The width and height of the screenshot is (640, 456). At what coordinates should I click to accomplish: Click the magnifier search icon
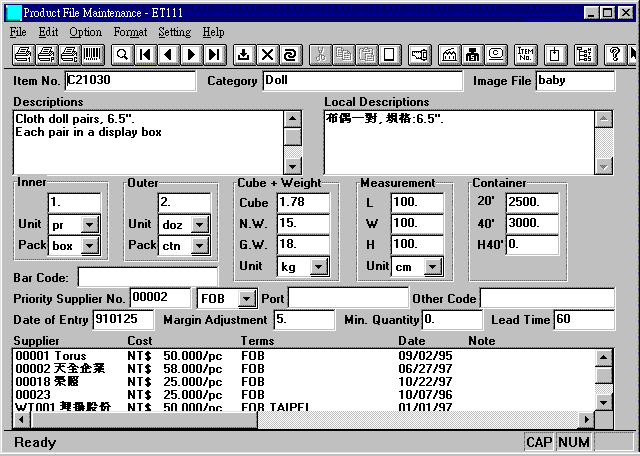click(121, 54)
